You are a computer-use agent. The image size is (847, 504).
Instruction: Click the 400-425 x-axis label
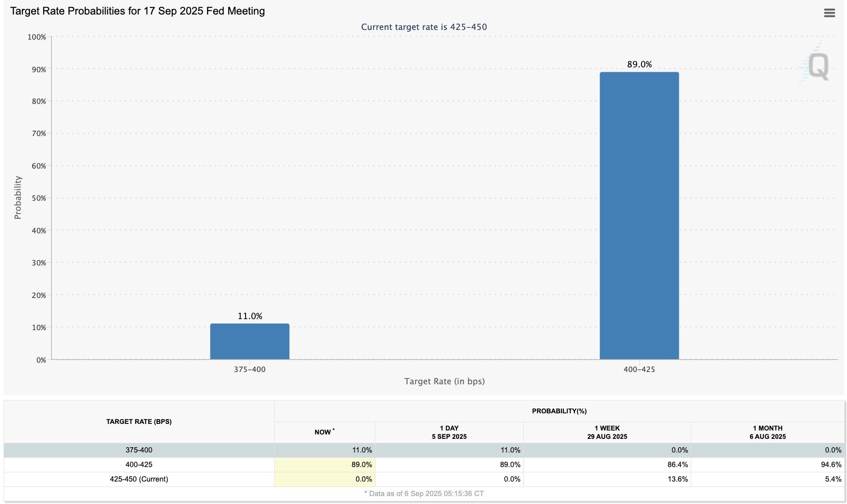(x=639, y=370)
